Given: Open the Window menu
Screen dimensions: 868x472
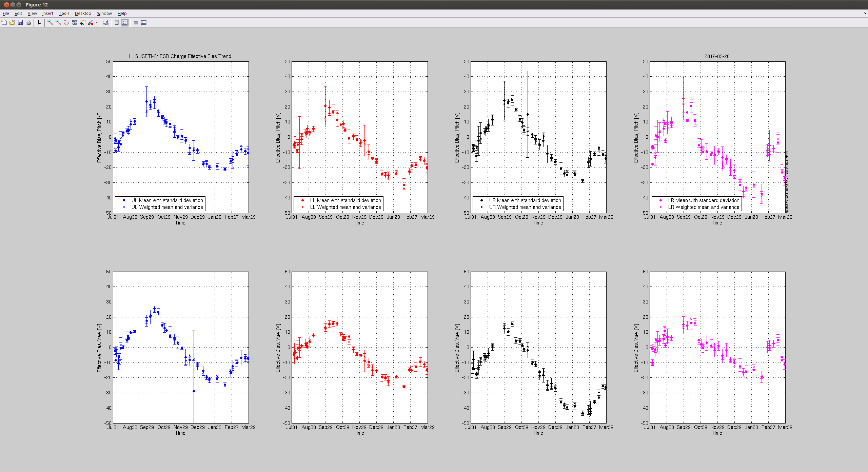Looking at the screenshot, I should coord(104,14).
